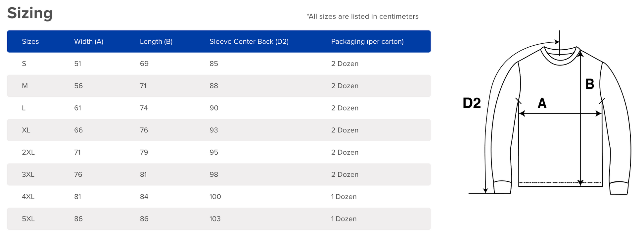Screen dimensions: 644x237
Task: Click the Width (A) column header
Action: point(89,42)
